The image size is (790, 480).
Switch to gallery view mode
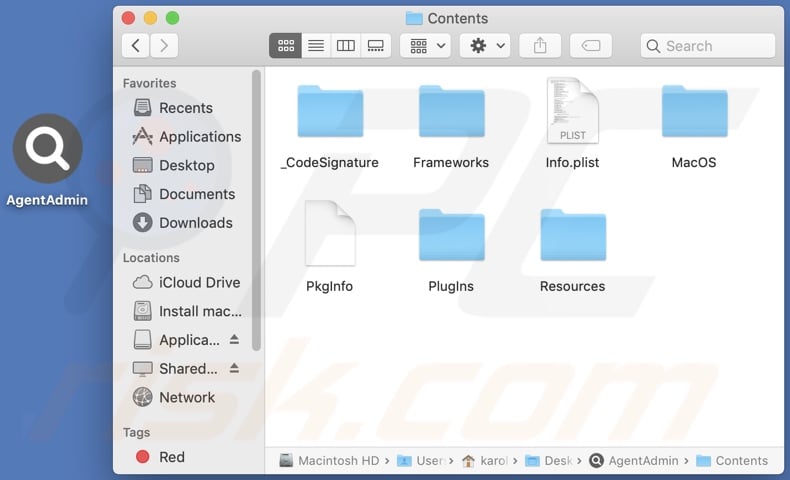coord(376,46)
